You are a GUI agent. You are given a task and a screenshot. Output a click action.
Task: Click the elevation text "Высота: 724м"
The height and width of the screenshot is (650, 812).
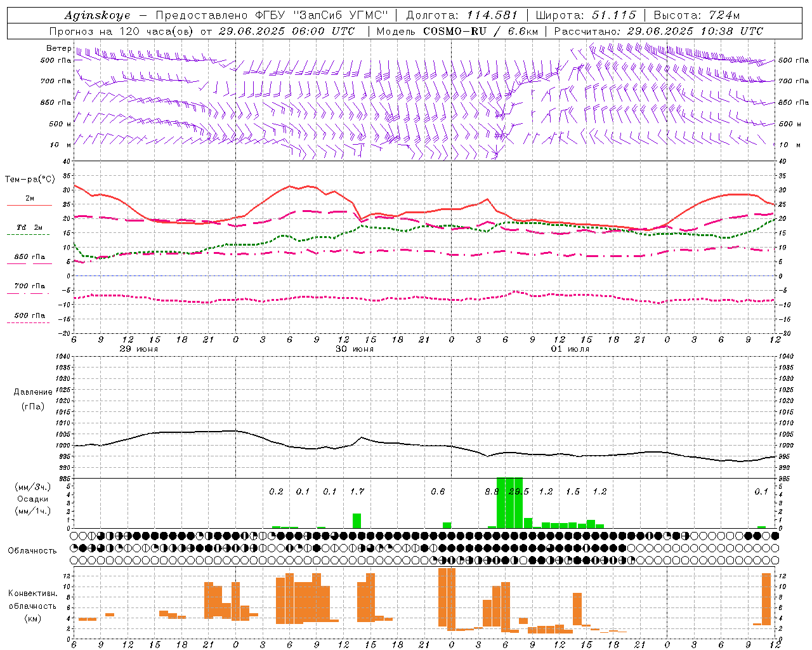pos(697,15)
